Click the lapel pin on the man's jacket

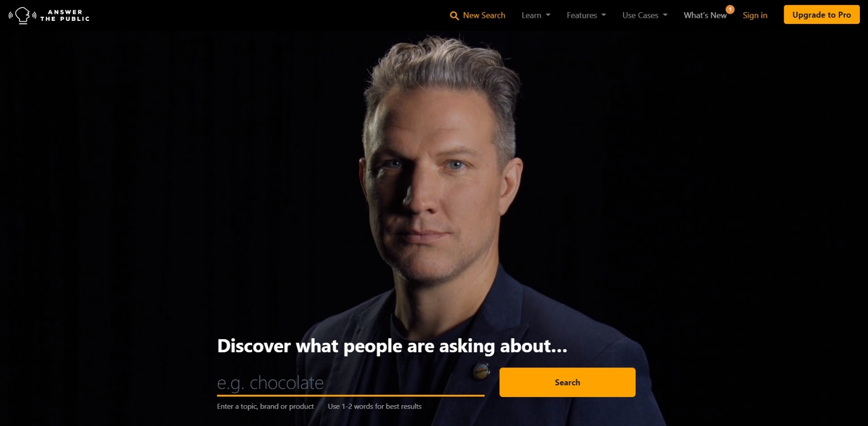point(481,372)
